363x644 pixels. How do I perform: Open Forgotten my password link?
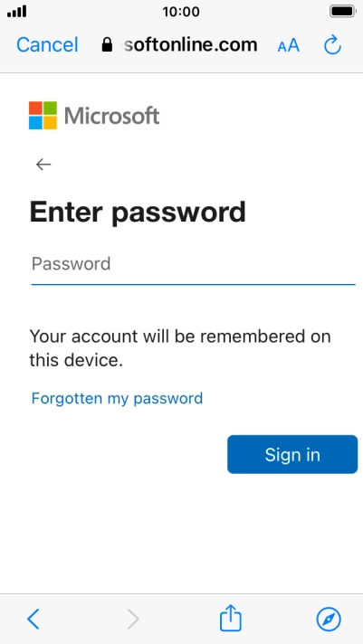pos(117,398)
